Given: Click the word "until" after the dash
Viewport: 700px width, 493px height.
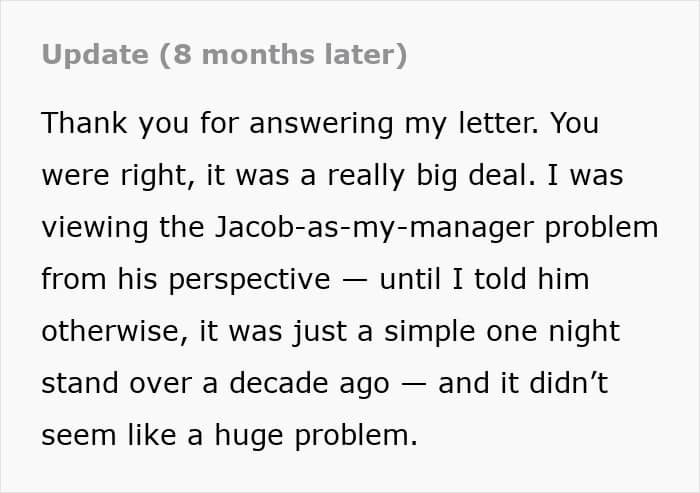Looking at the screenshot, I should tap(410, 279).
